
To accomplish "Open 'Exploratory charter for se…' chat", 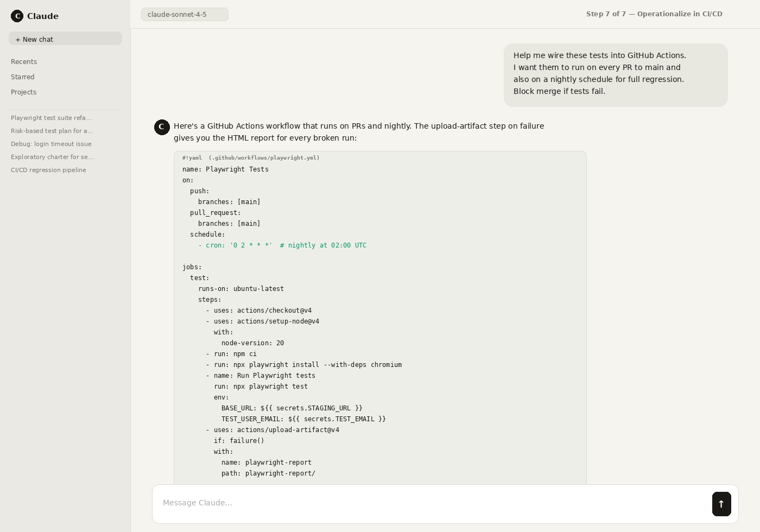I will pos(52,157).
